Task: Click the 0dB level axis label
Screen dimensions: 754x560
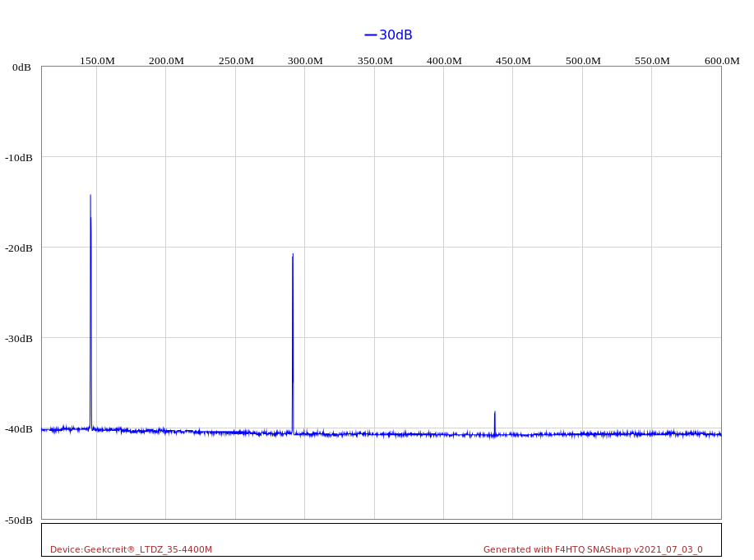Action: [x=21, y=67]
